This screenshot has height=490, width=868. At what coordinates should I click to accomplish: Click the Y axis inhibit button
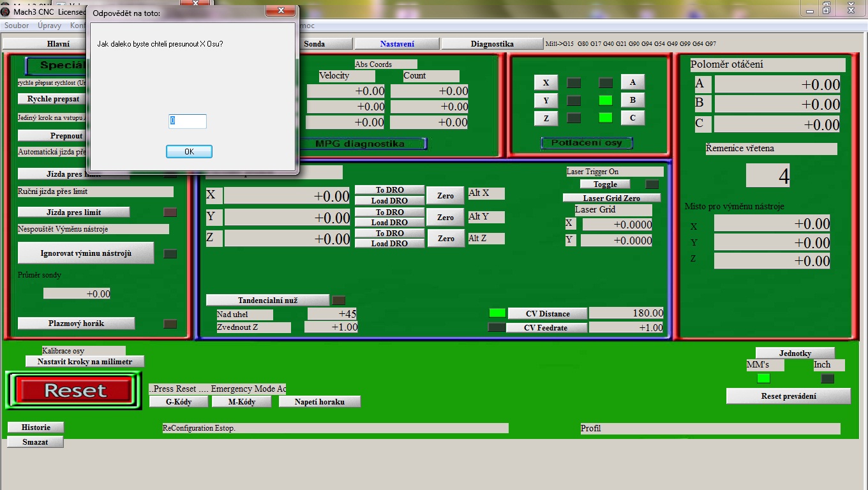[x=546, y=101]
